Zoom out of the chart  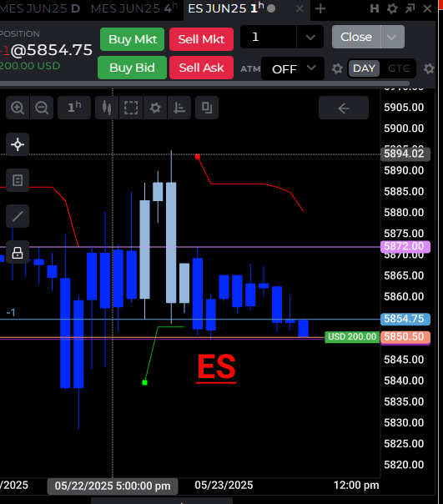click(x=42, y=108)
